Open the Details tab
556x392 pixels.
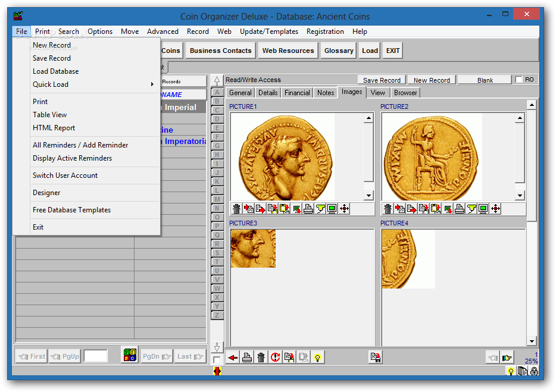point(268,93)
